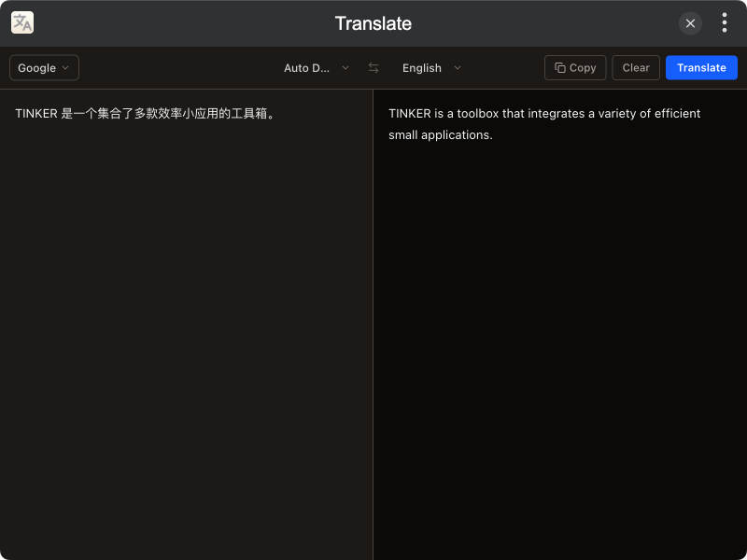This screenshot has width=747, height=560.
Task: Click the chevron next to English
Action: point(457,67)
